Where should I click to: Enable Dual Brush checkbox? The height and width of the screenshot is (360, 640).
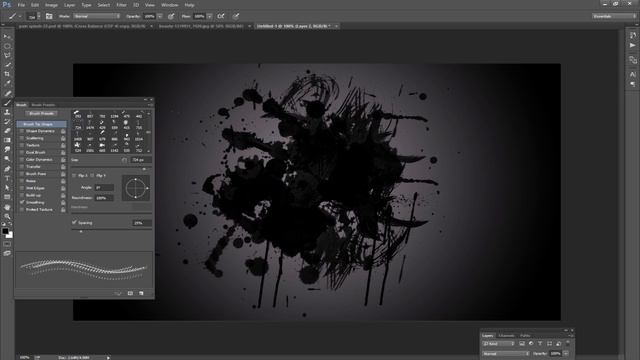click(22, 152)
